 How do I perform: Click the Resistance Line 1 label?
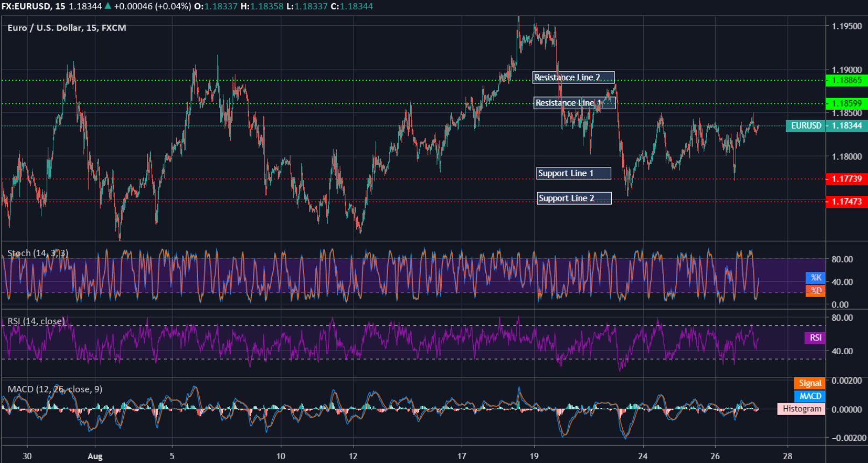click(x=574, y=103)
